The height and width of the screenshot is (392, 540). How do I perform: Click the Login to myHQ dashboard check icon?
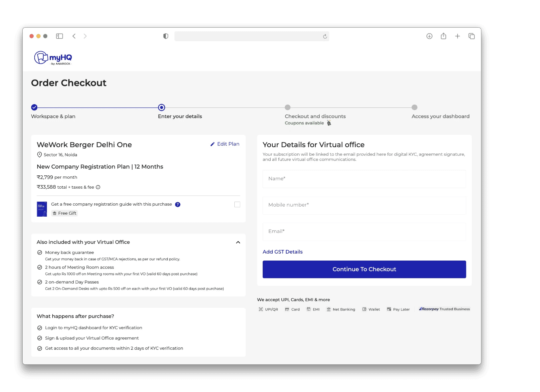point(40,328)
